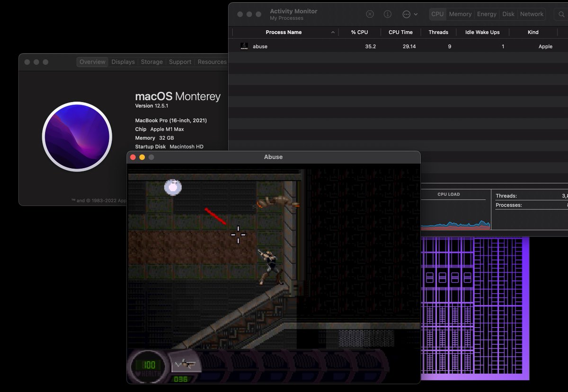Click the health counter showing 100

[149, 365]
